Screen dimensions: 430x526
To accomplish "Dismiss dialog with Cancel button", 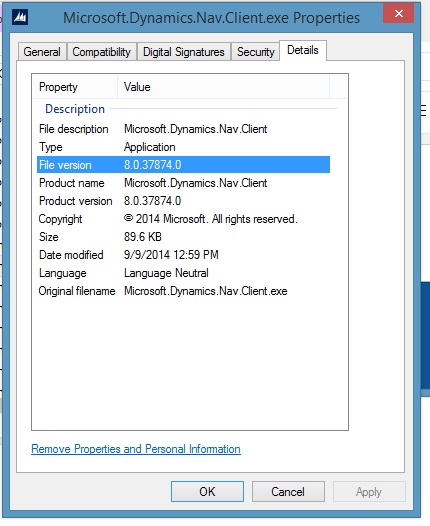I will pos(288,492).
